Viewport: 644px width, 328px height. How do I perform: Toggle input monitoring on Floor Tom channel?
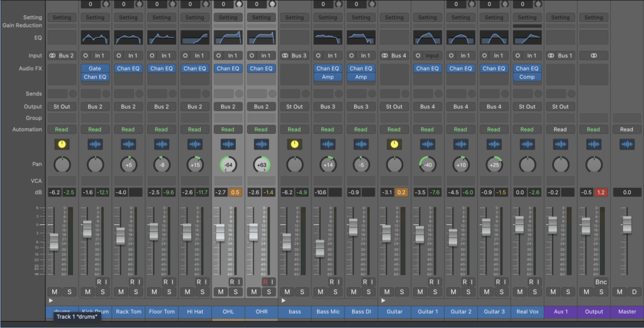(171, 282)
